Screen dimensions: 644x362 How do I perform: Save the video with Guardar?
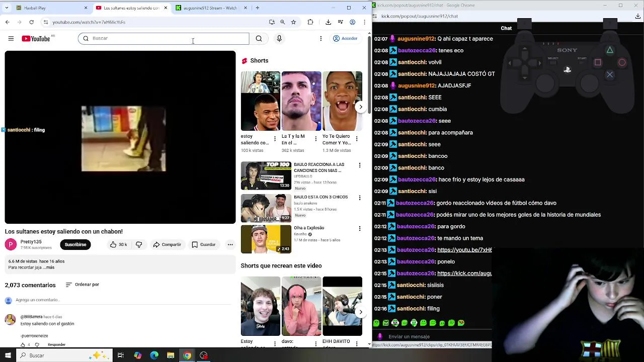coord(204,245)
